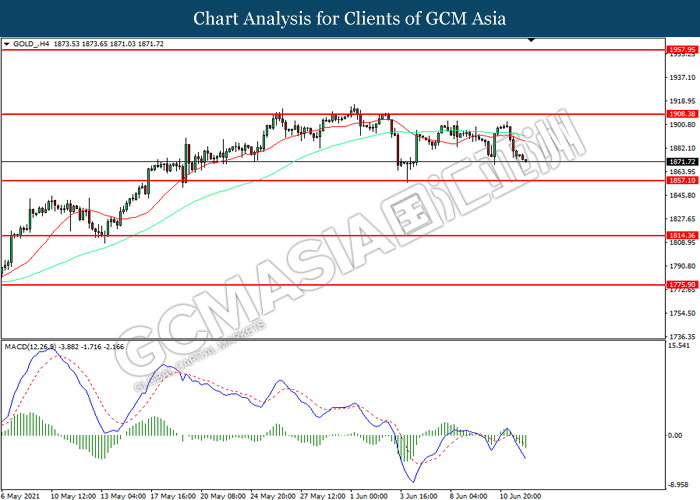Select the 1775.90 red price label
The image size is (700, 500).
tap(682, 284)
